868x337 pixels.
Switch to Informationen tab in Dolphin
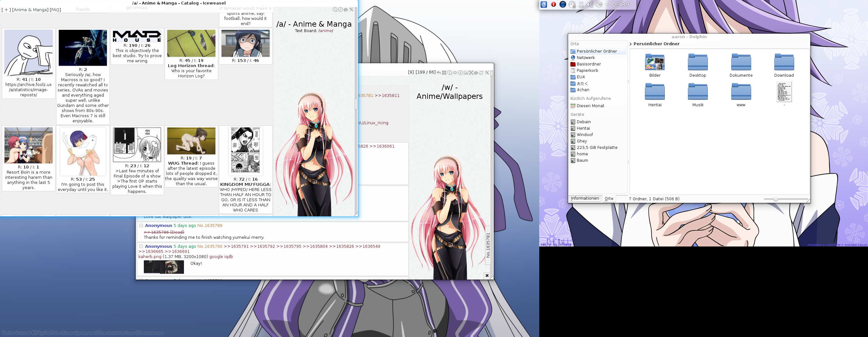tap(585, 198)
